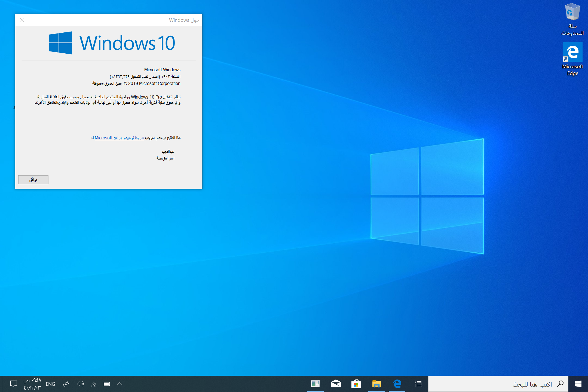
Task: Open the Microsoft Edge desktop shortcut
Action: click(572, 59)
